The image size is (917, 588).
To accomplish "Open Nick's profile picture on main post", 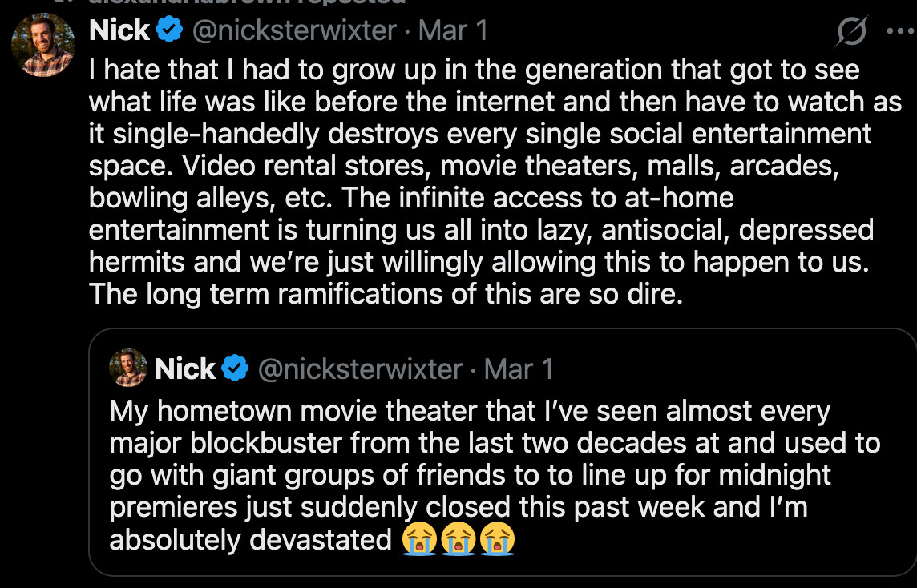I will [43, 44].
